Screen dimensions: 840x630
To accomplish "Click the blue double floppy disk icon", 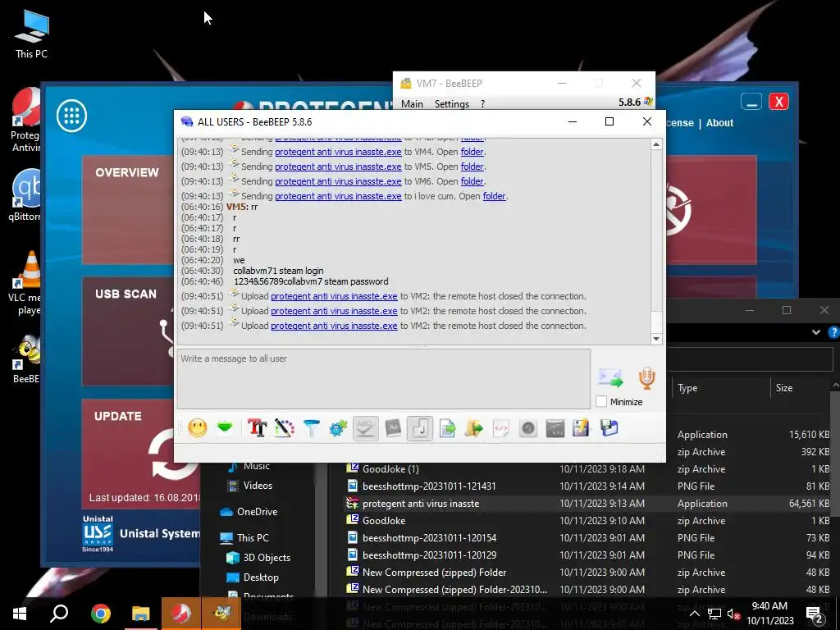I will tap(609, 428).
